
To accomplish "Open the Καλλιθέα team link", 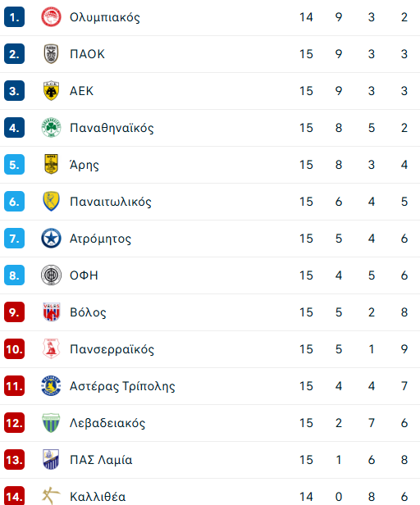I will (x=98, y=496).
